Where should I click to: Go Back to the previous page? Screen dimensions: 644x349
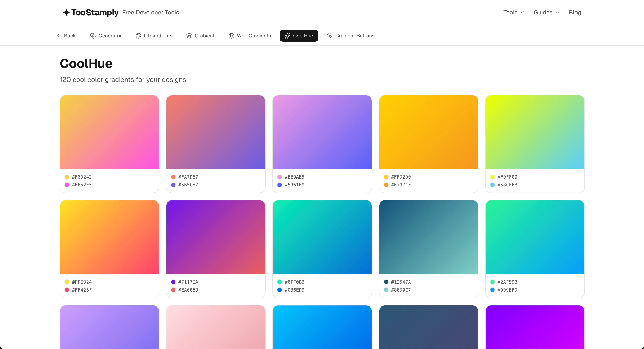tap(66, 36)
